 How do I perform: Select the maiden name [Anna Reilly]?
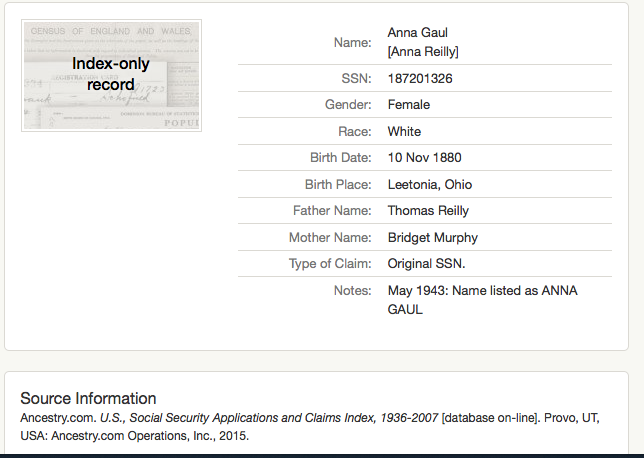click(423, 51)
